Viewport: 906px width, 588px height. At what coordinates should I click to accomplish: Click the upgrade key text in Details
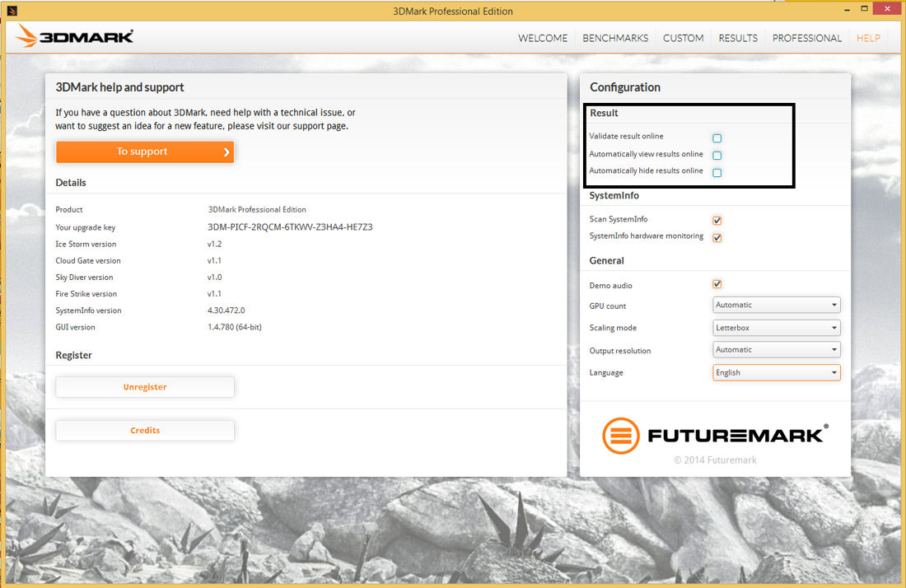point(291,226)
